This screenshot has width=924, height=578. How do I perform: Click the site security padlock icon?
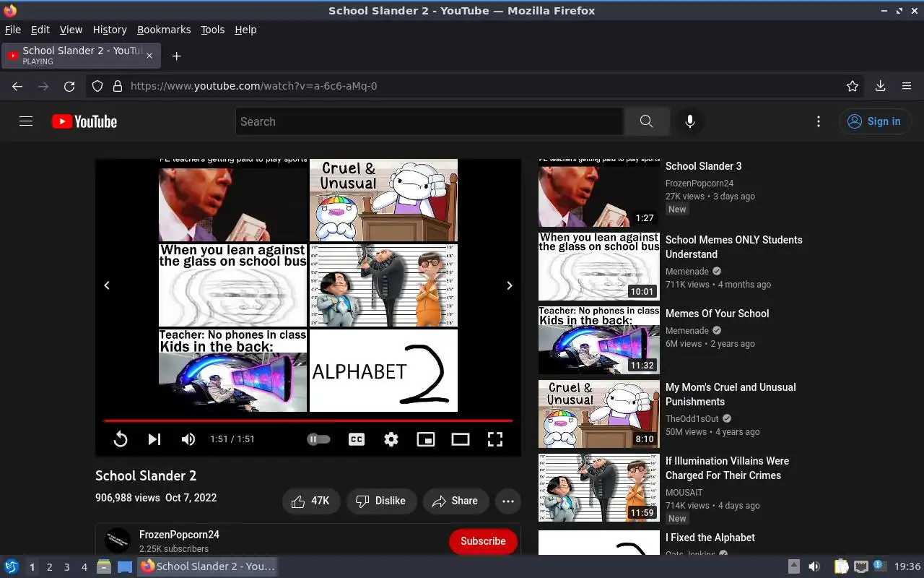click(x=118, y=86)
